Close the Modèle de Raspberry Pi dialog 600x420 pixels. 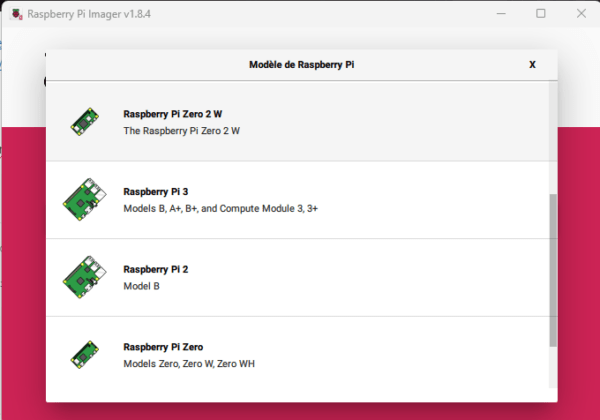click(x=532, y=64)
